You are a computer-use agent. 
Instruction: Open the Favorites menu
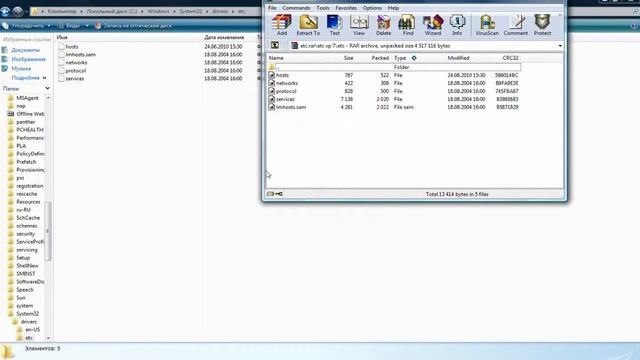[x=346, y=8]
